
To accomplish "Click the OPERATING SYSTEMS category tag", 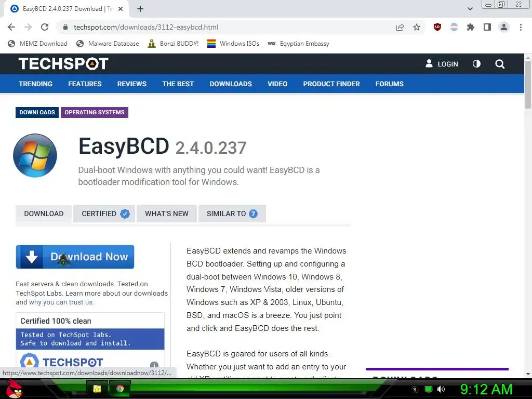I will (x=95, y=112).
